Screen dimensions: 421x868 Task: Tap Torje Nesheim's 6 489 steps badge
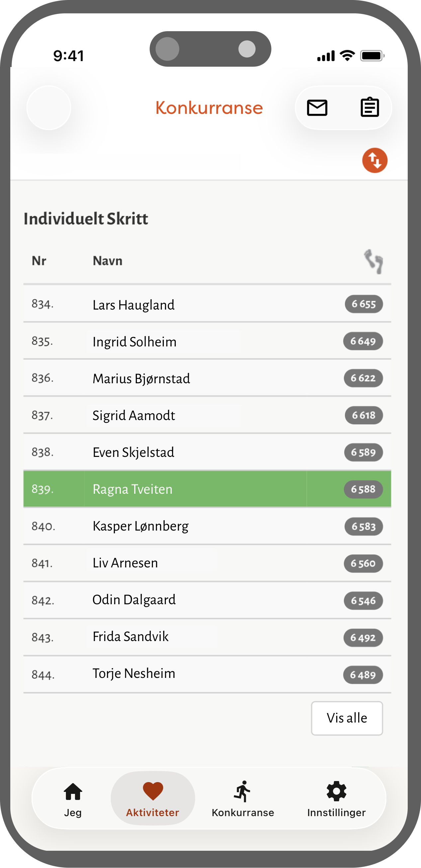(x=363, y=675)
